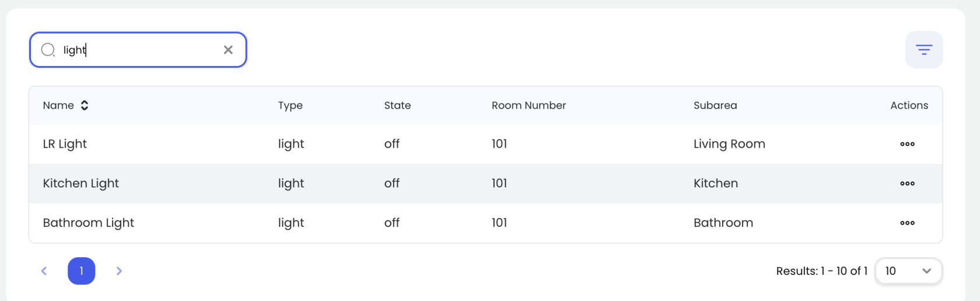
Task: Open the filter options button
Action: [923, 50]
